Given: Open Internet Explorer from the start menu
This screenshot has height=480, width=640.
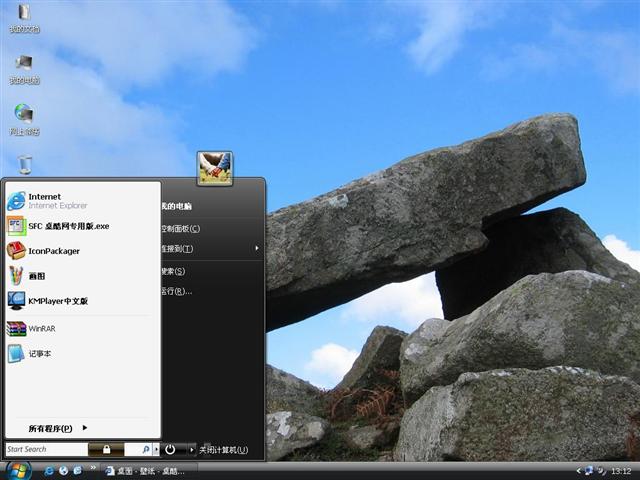Looking at the screenshot, I should click(x=83, y=201).
